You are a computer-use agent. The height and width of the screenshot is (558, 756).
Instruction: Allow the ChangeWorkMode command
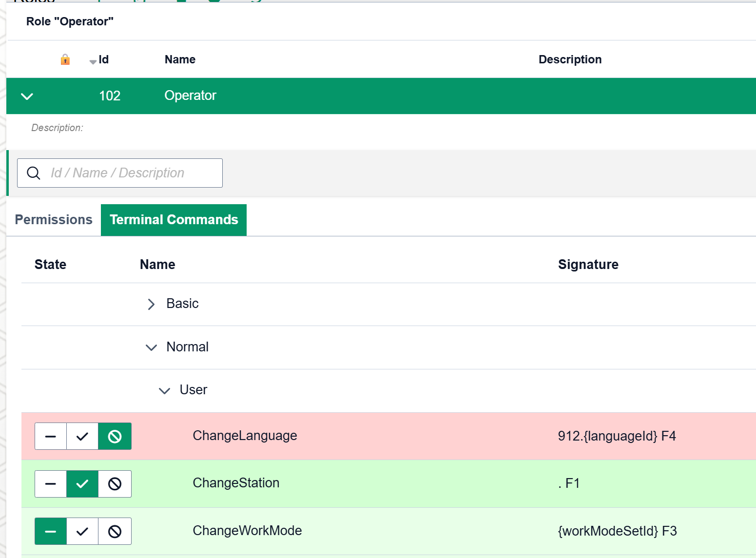point(82,531)
